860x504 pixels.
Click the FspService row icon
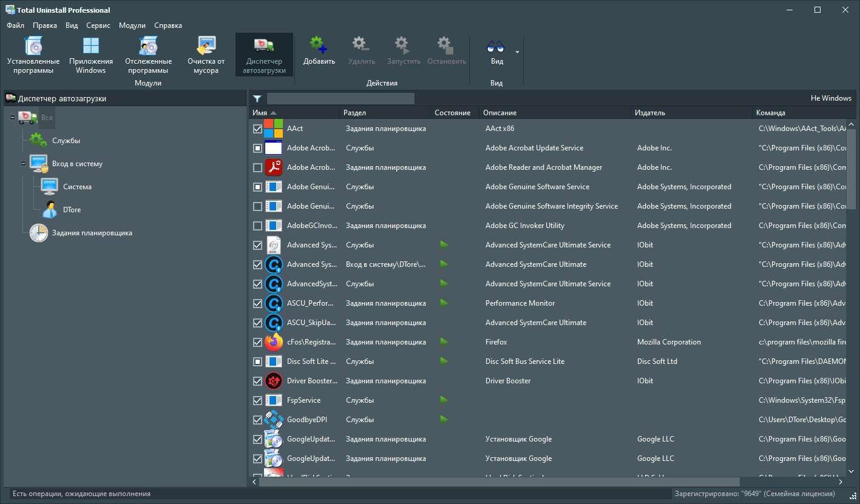[274, 400]
